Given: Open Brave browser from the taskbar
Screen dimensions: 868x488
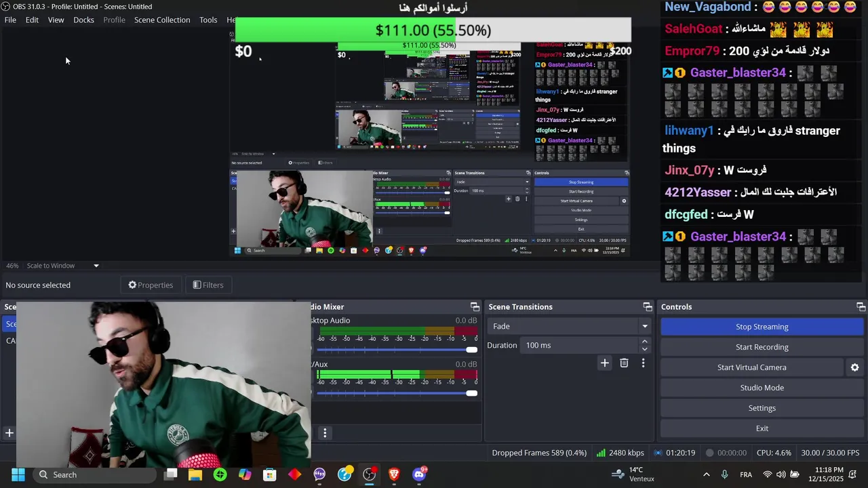Looking at the screenshot, I should click(394, 474).
